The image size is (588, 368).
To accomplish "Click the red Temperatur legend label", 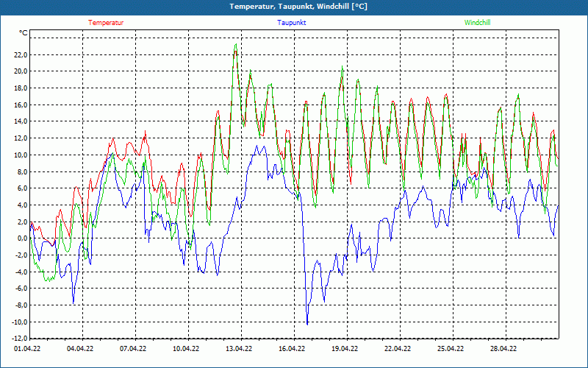I will (x=106, y=23).
